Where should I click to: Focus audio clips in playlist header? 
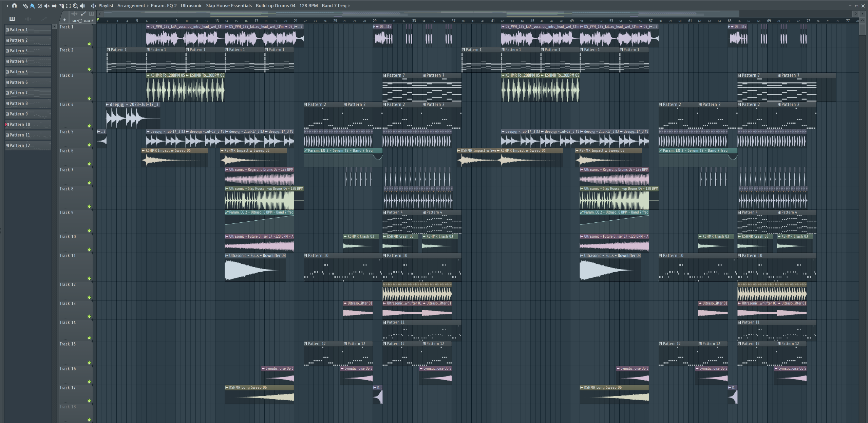pos(74,14)
